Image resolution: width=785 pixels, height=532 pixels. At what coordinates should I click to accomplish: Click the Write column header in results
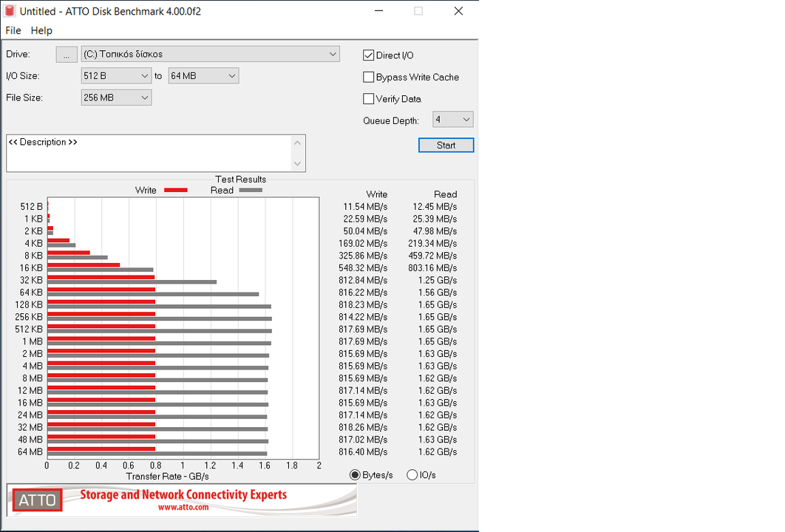tap(376, 194)
